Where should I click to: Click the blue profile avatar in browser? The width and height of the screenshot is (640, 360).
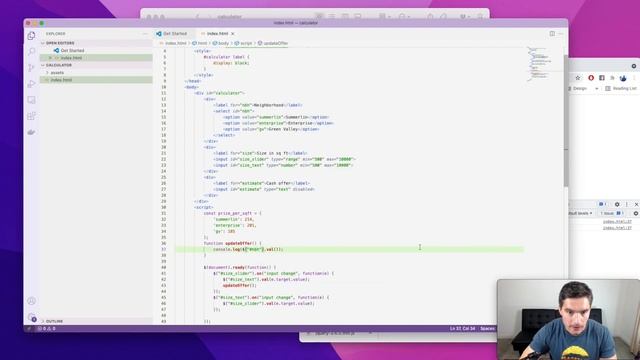coord(623,78)
